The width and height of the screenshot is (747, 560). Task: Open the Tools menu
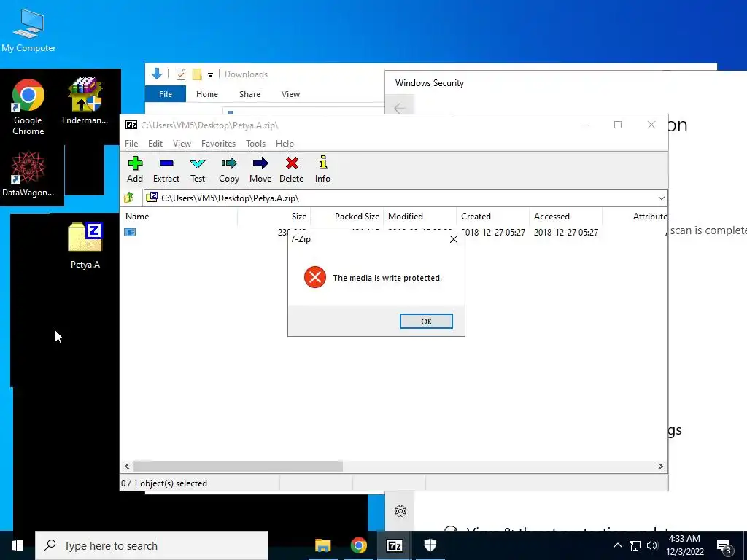[255, 144]
